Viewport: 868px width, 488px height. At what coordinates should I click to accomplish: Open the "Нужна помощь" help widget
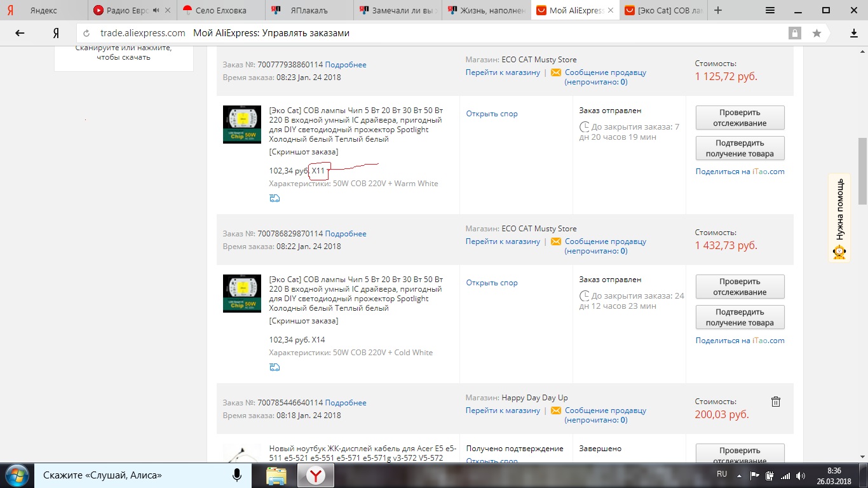coord(839,218)
